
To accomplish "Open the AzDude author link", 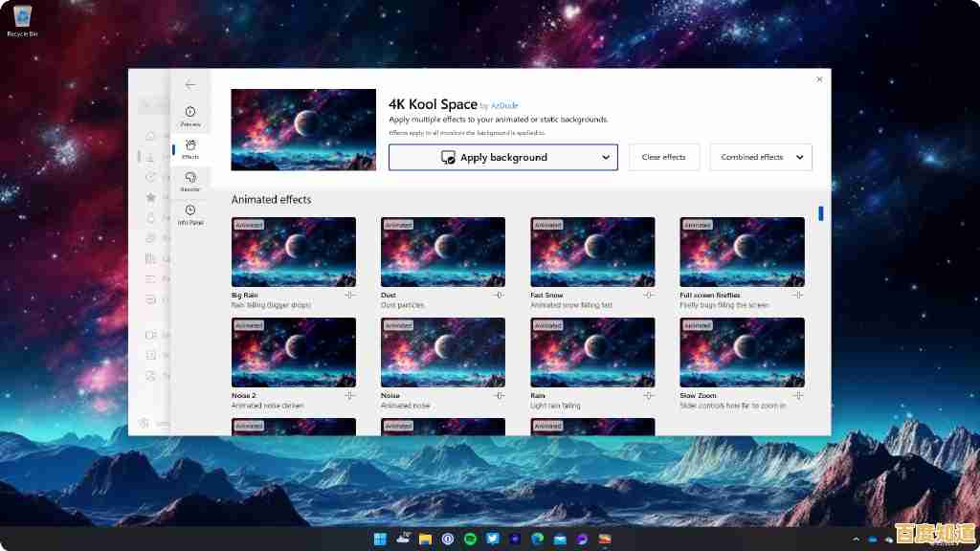I will point(504,105).
